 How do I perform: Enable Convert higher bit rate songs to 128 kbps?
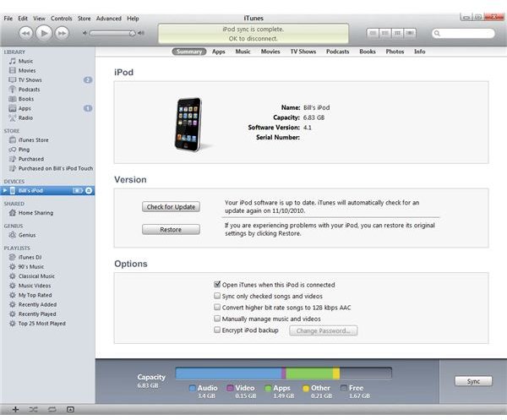217,307
